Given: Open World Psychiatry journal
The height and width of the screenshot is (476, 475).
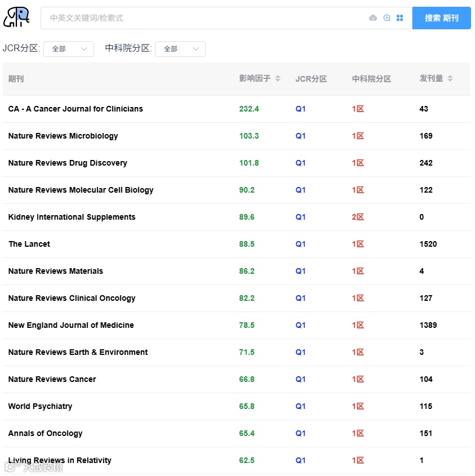Looking at the screenshot, I should coord(40,406).
